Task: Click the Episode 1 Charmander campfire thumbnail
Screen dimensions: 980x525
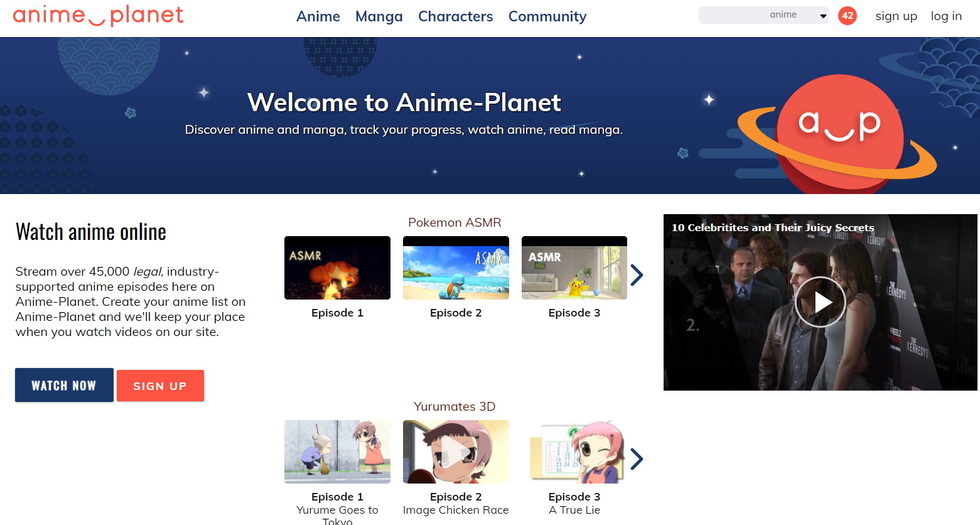Action: click(337, 268)
